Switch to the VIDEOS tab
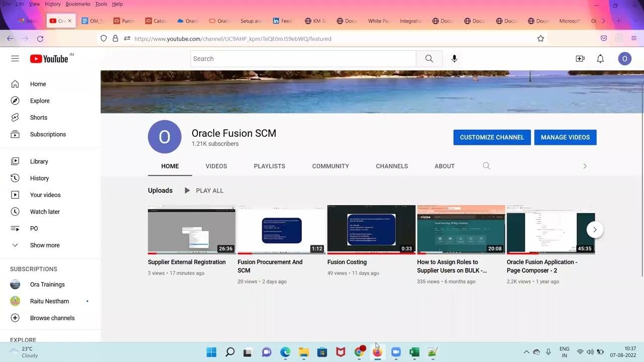644x362 pixels. pyautogui.click(x=216, y=166)
